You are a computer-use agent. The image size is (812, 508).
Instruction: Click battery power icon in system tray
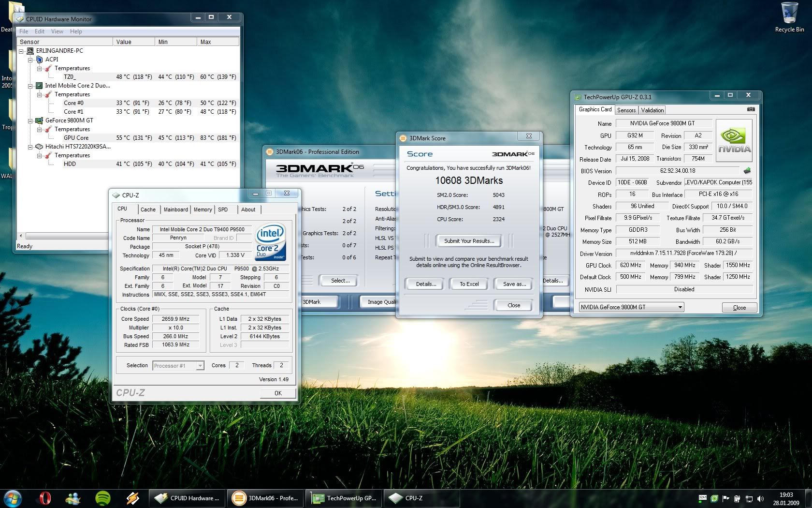(737, 498)
